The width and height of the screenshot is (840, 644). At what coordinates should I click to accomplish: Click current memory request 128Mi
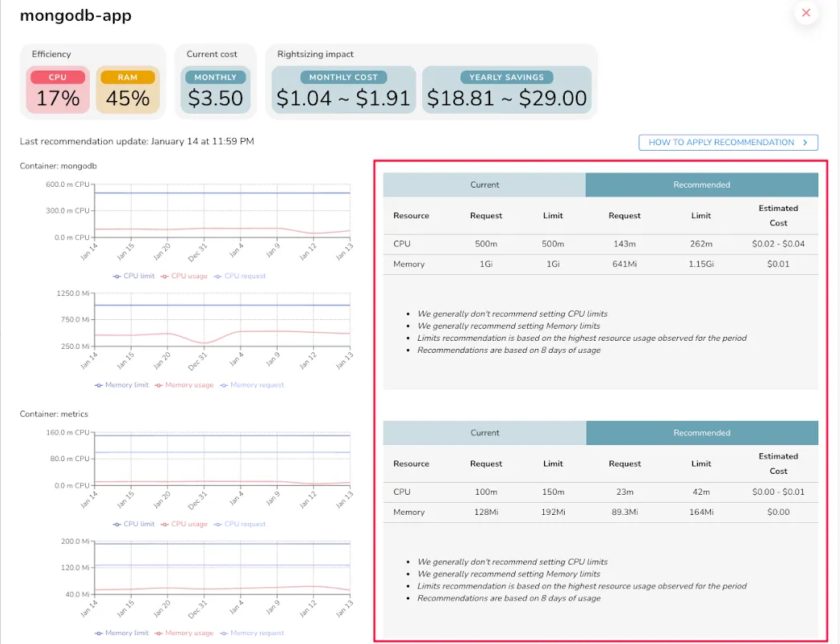click(x=486, y=512)
